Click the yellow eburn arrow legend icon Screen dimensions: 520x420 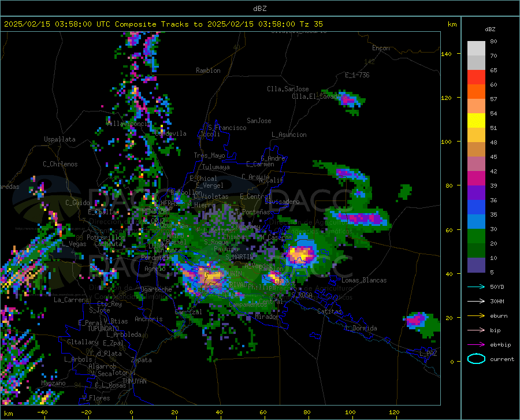point(476,316)
